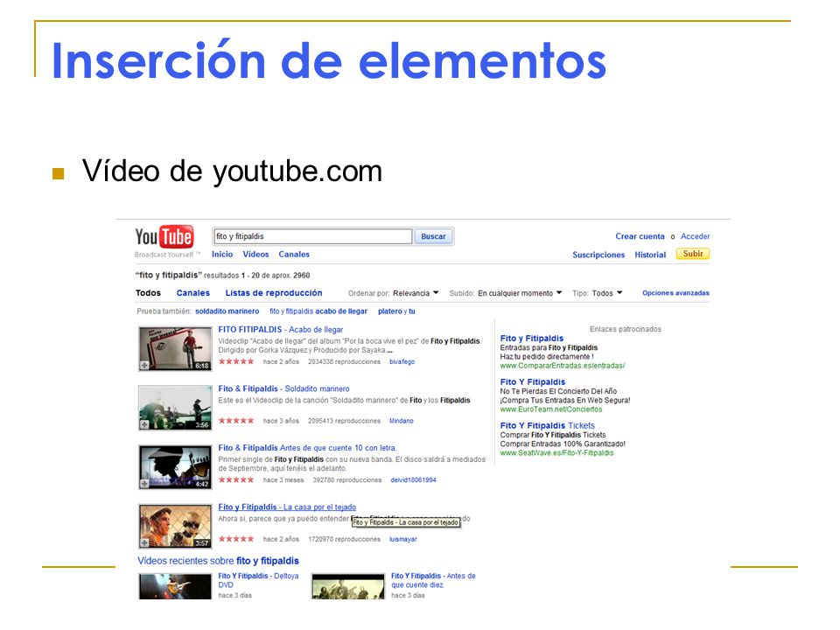Click 'Fito Y Fitipaldis - Deltoya DVD' recent video link
This screenshot has width=840, height=630.
258,580
